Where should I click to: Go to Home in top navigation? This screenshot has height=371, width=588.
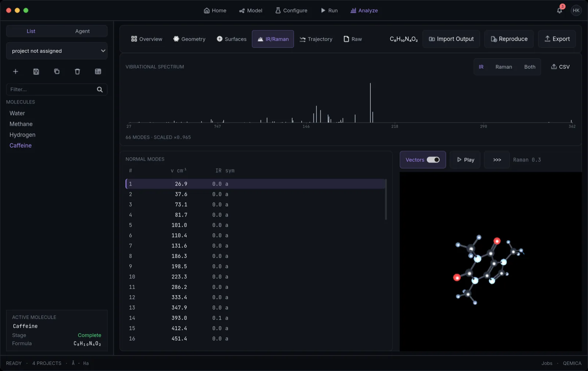pyautogui.click(x=215, y=10)
